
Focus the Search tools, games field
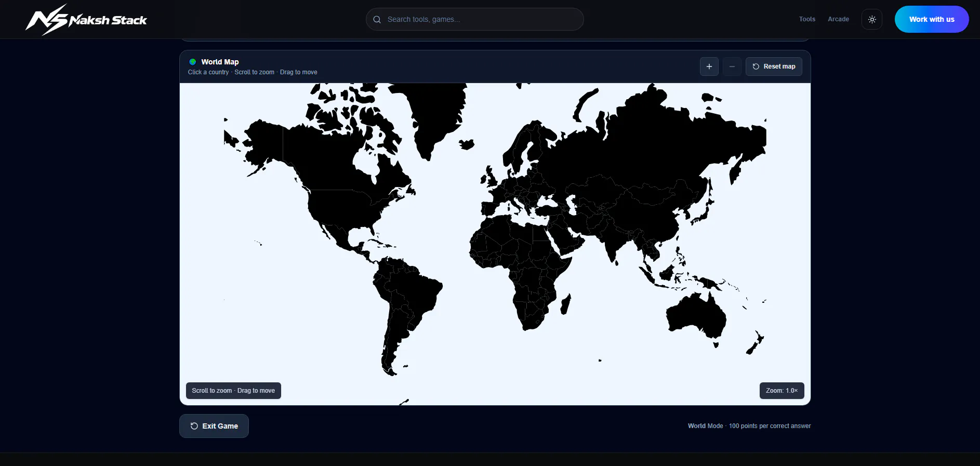[x=475, y=19]
